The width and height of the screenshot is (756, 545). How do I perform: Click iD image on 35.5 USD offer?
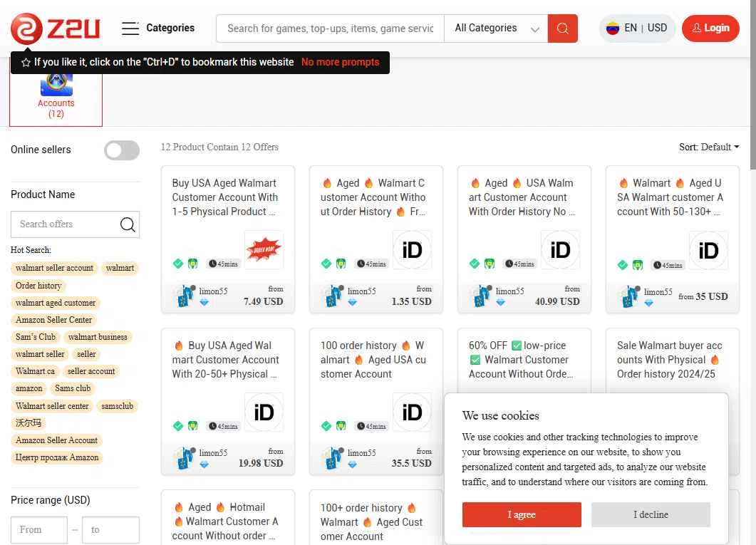[x=412, y=412]
